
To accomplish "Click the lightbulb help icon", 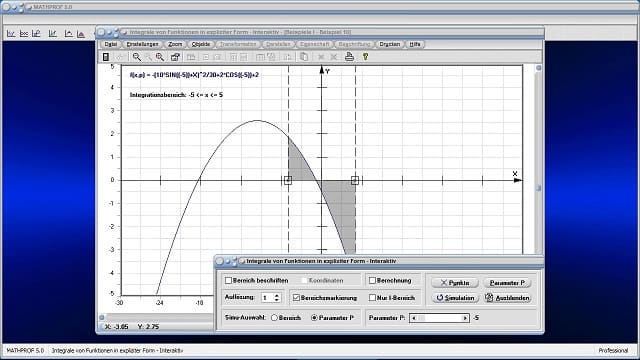I will pyautogui.click(x=365, y=57).
